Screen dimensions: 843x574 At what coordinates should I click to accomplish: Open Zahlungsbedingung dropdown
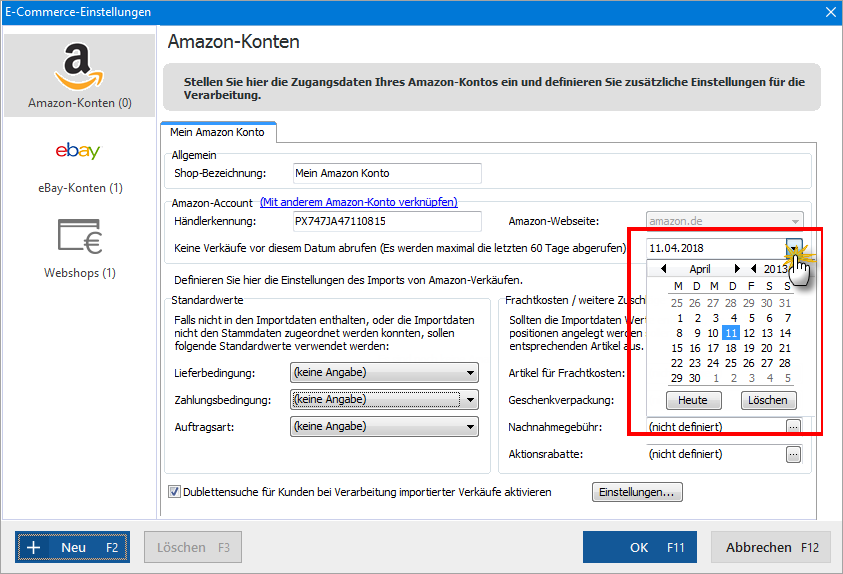click(384, 399)
